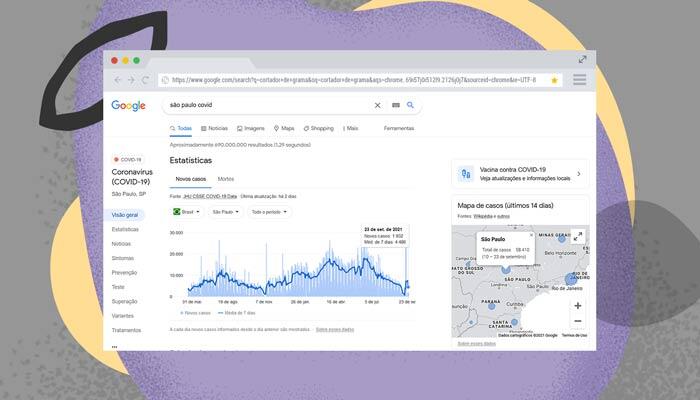Select Notícias in left sidebar
The image size is (700, 400).
121,244
